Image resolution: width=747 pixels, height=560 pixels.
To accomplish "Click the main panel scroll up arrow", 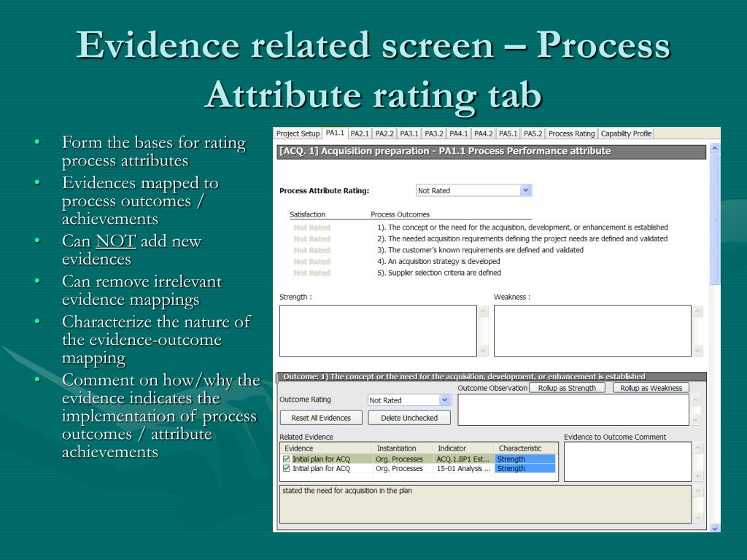I will coord(715,149).
